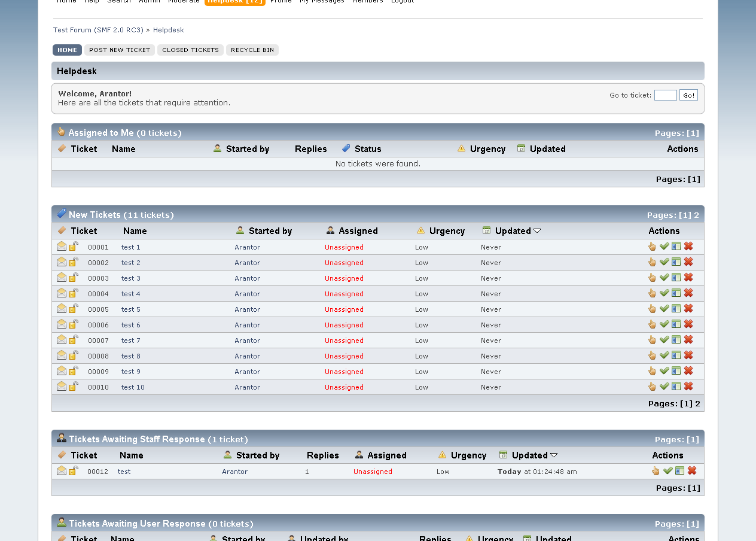
Task: Sort Assigned to Me by Status column
Action: (368, 149)
